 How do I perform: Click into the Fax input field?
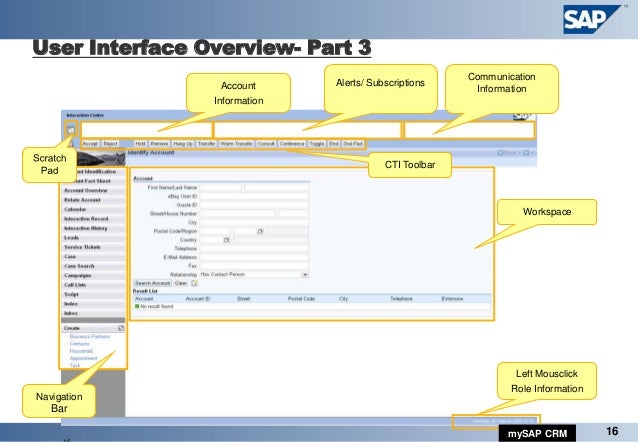coord(254,266)
